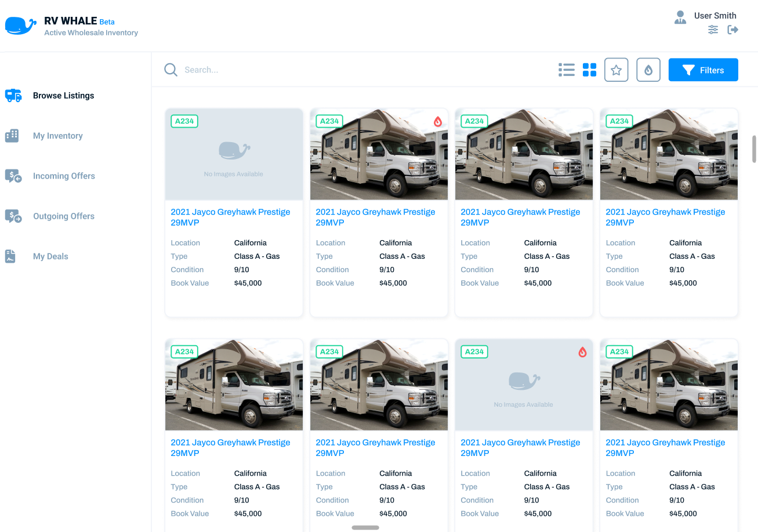Open Outgoing Offers menu item
Viewport: 758px width, 532px height.
click(64, 216)
